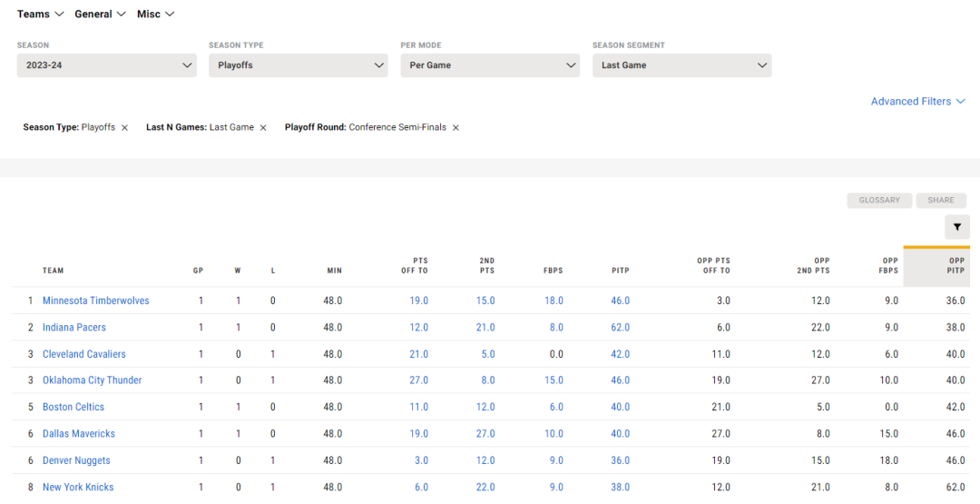This screenshot has height=504, width=980.
Task: Click Timberwolves PTS OFF TO value 19.0
Action: (418, 301)
